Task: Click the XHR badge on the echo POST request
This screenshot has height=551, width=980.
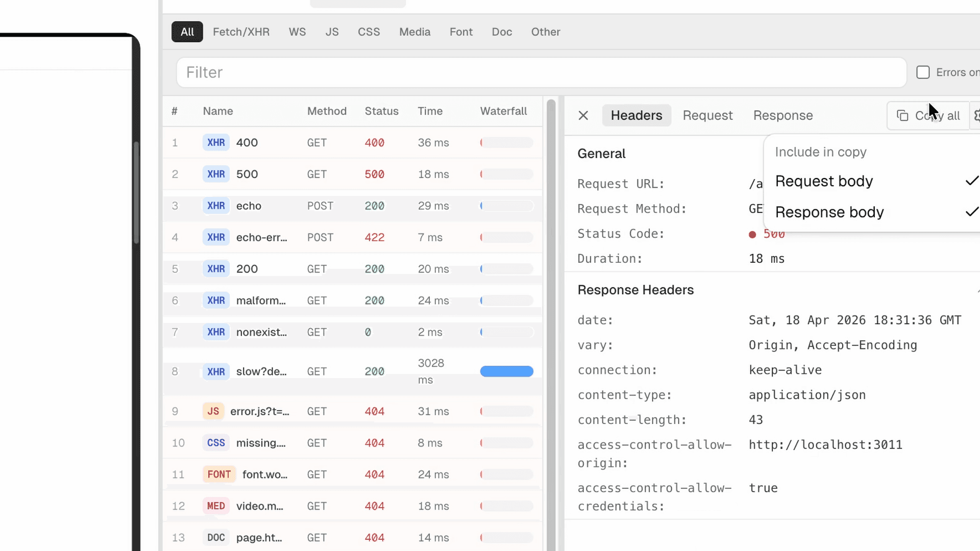Action: coord(216,206)
